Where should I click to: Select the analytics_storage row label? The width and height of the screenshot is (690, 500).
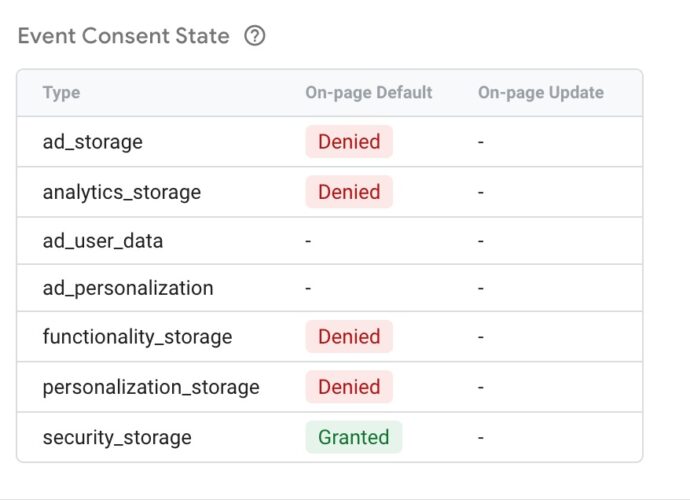[122, 192]
